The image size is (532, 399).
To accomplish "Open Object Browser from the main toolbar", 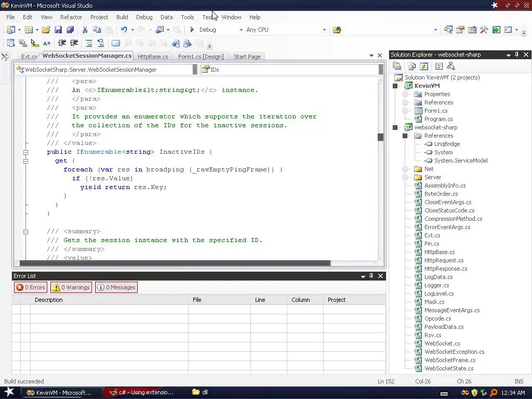I will [x=472, y=30].
